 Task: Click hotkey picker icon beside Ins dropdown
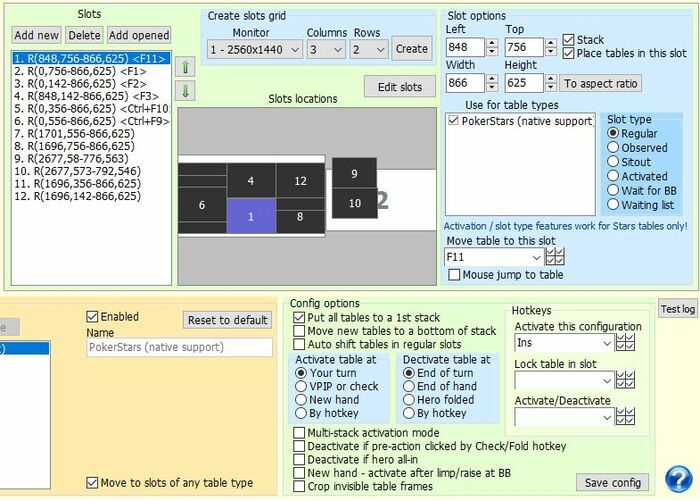click(625, 342)
